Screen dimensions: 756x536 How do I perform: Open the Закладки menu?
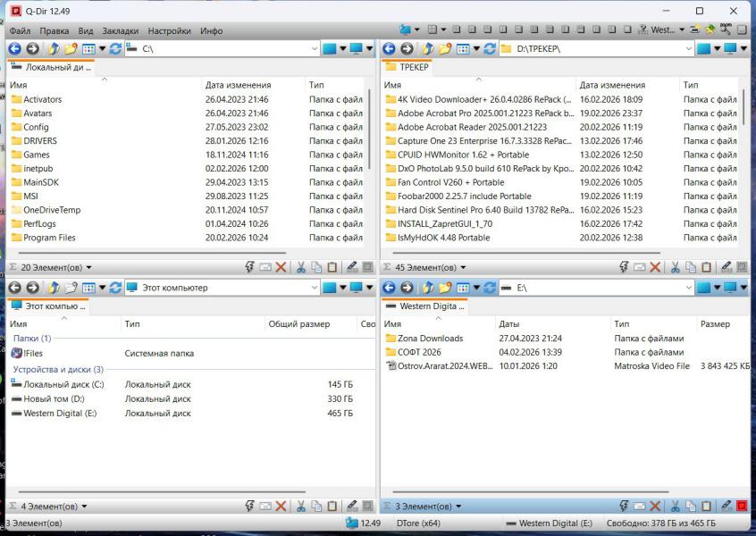(122, 30)
